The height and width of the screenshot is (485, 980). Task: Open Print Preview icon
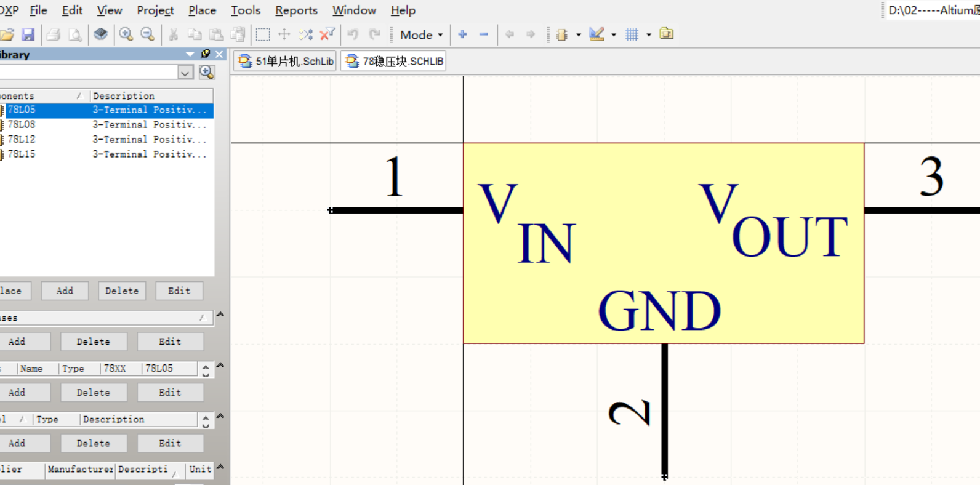pyautogui.click(x=75, y=34)
